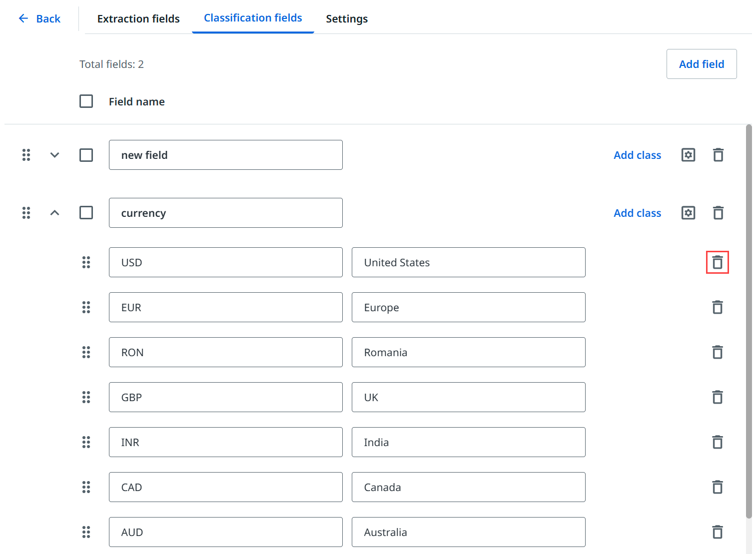Remove the Australia AUD class
Screen dimensions: 756x554
(x=717, y=532)
